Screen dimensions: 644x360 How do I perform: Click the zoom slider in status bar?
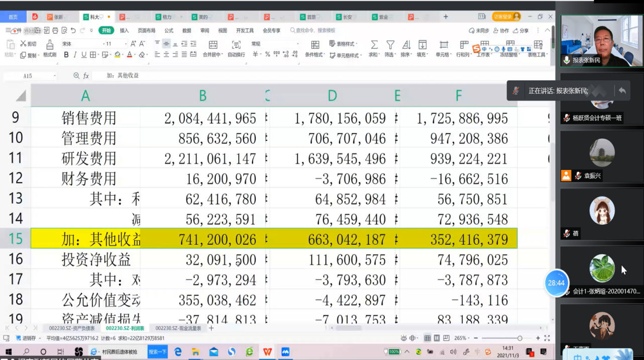(x=519, y=338)
